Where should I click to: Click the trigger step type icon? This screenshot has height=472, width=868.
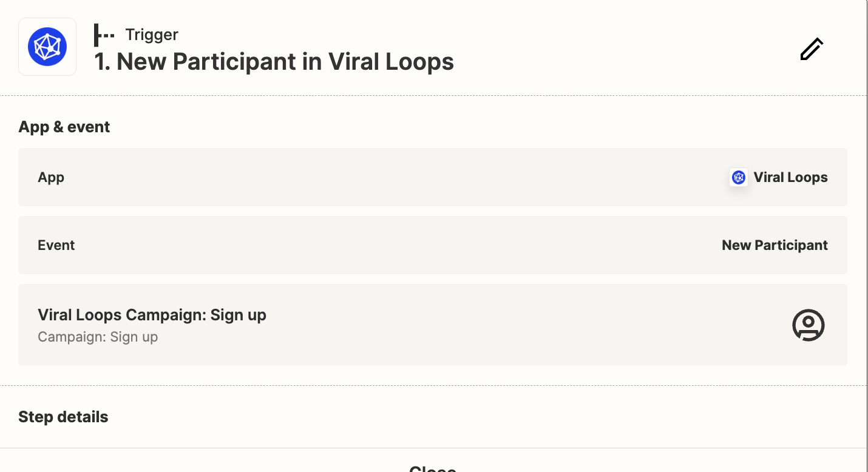click(104, 35)
